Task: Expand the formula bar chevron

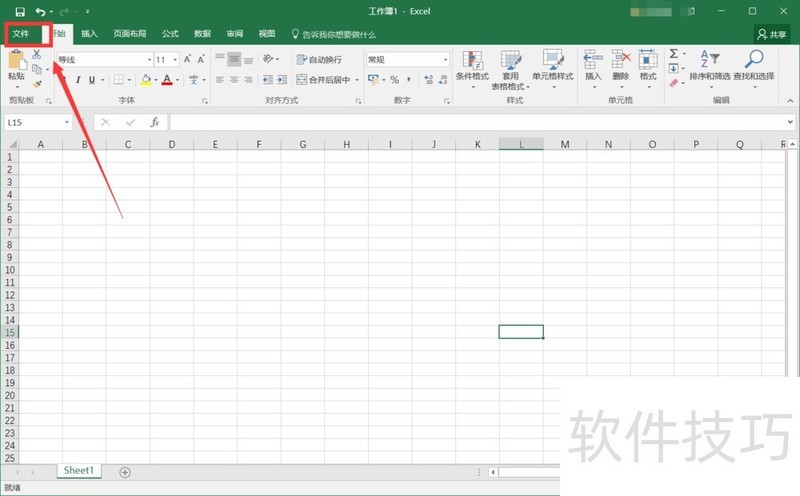Action: (x=790, y=122)
